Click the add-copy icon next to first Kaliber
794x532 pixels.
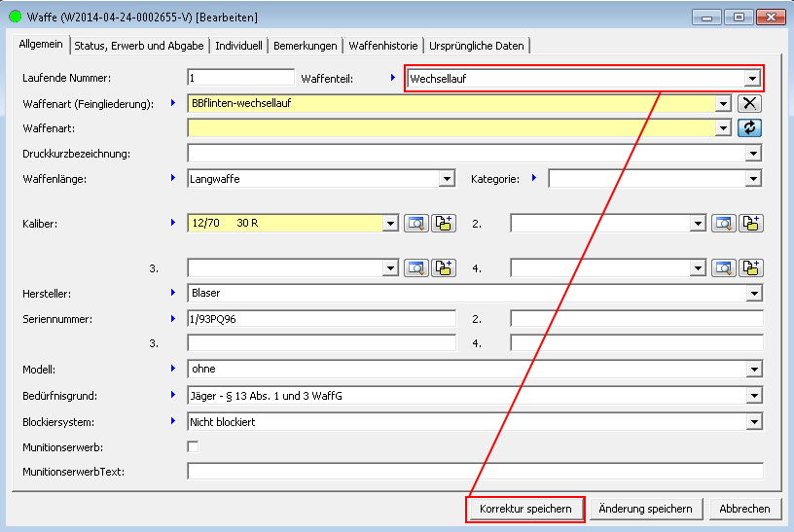(x=444, y=224)
